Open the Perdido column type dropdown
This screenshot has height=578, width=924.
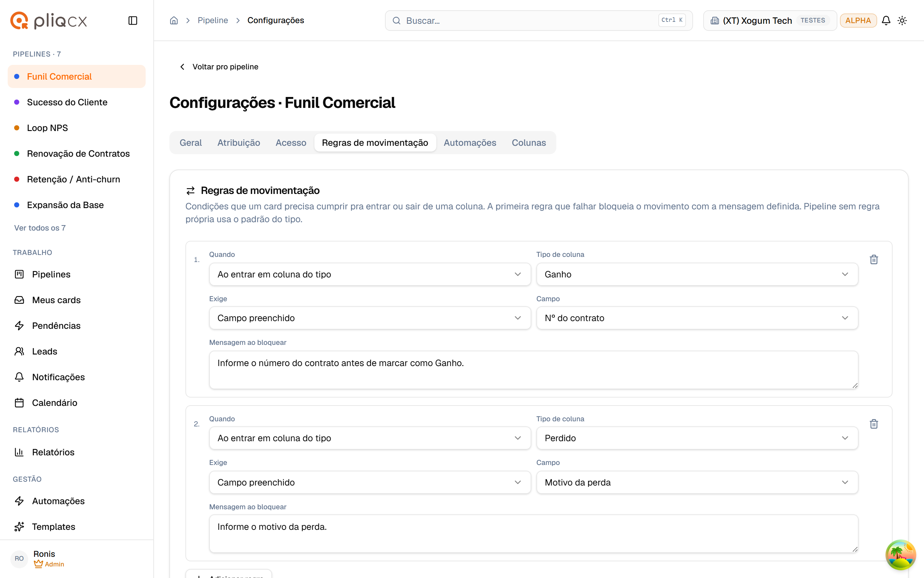[x=697, y=438]
